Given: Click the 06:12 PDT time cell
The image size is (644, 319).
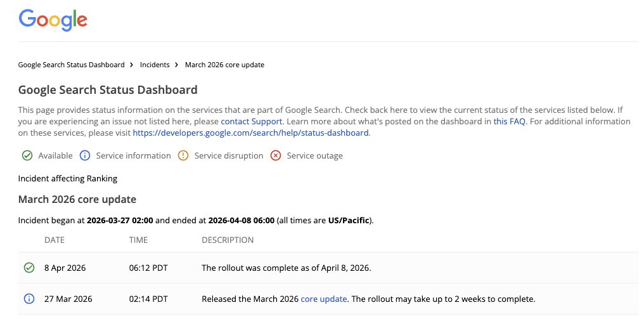Looking at the screenshot, I should point(148,268).
